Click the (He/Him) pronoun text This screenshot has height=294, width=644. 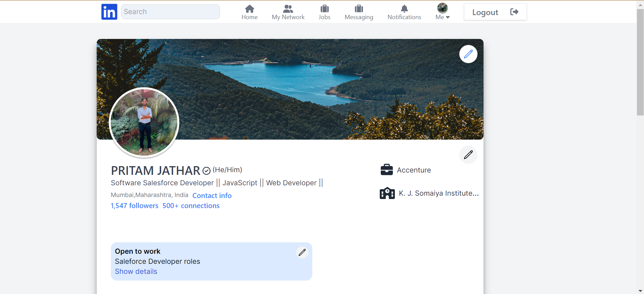tap(227, 170)
